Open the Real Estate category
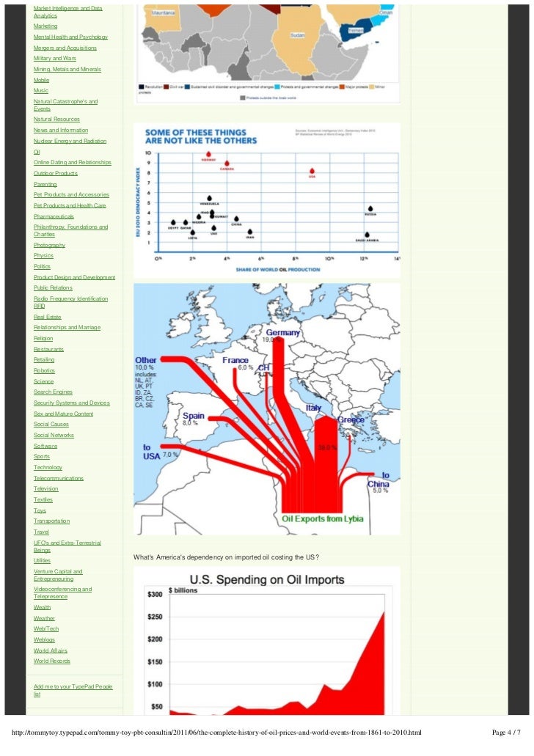 click(x=47, y=318)
